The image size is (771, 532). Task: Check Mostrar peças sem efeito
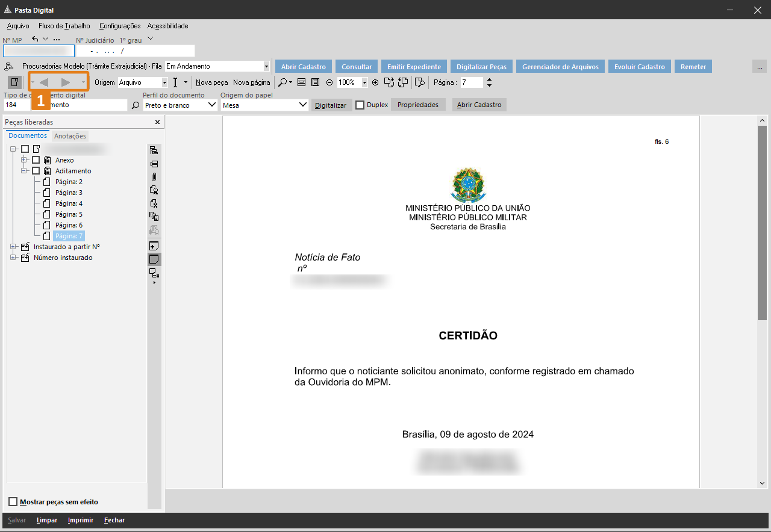pyautogui.click(x=13, y=501)
